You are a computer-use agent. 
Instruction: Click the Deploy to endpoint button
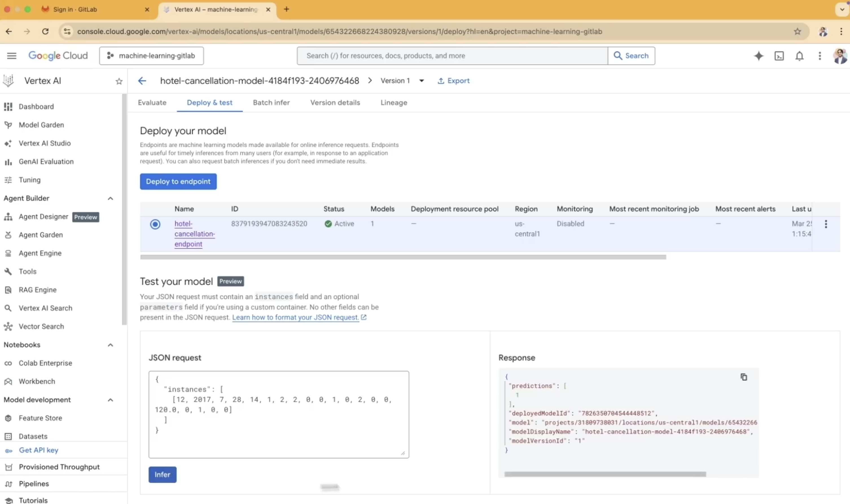pos(178,182)
